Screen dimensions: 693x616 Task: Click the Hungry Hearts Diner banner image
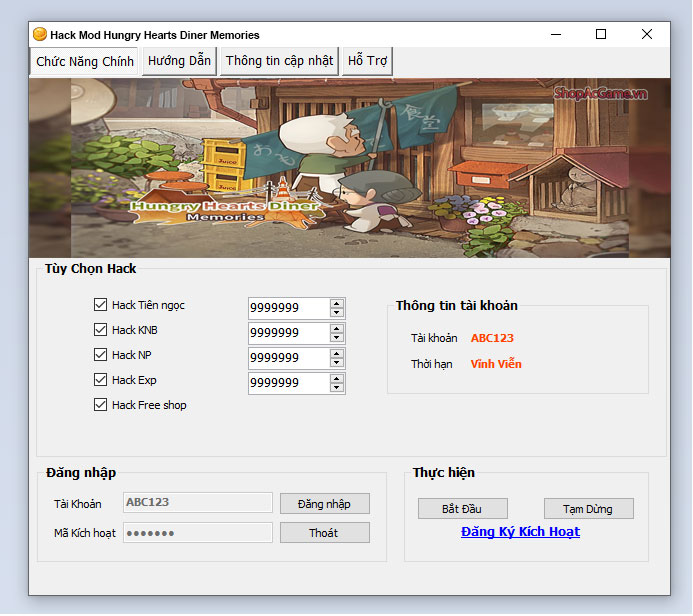click(350, 168)
